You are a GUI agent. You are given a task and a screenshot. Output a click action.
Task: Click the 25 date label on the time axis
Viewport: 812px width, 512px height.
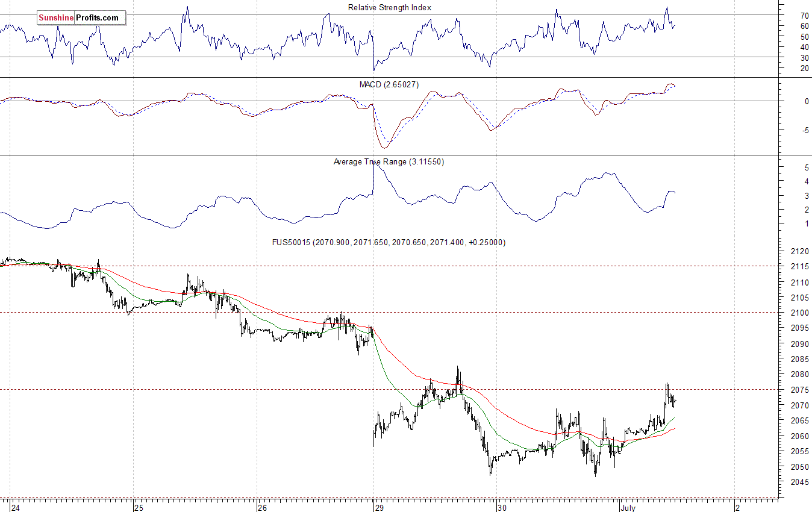point(139,508)
